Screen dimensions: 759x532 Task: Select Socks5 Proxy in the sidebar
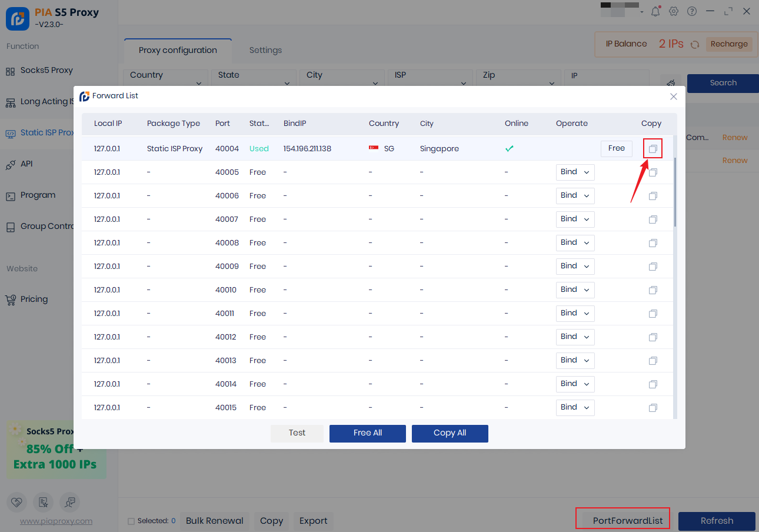tap(46, 71)
